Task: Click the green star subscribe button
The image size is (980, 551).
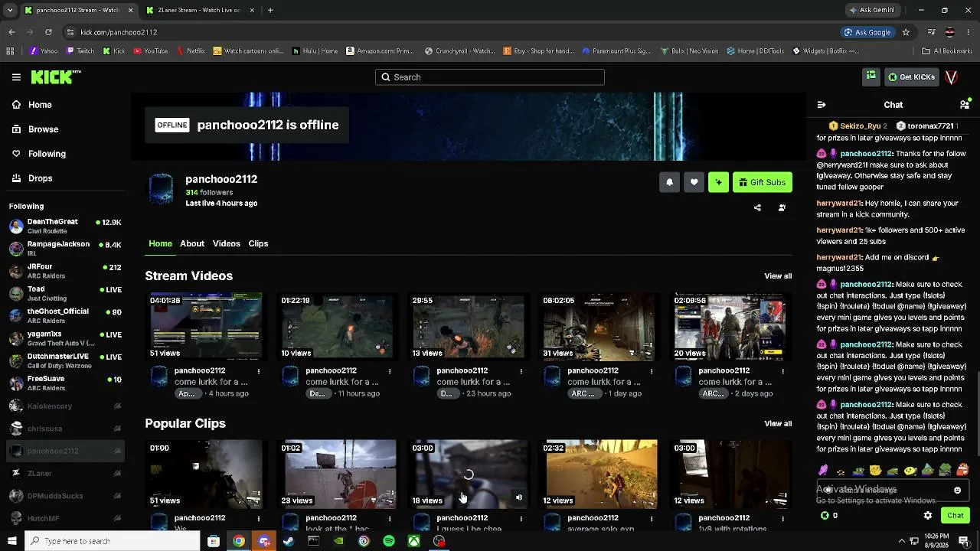Action: (x=718, y=182)
